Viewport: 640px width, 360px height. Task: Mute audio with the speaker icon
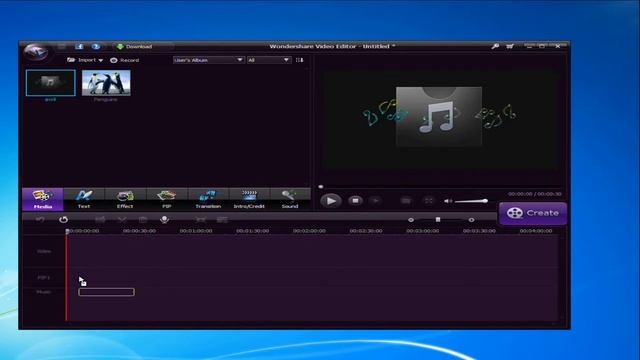[x=448, y=201]
